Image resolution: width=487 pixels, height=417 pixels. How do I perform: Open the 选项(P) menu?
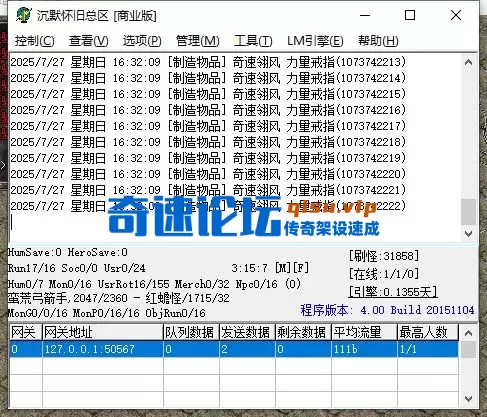pos(142,41)
